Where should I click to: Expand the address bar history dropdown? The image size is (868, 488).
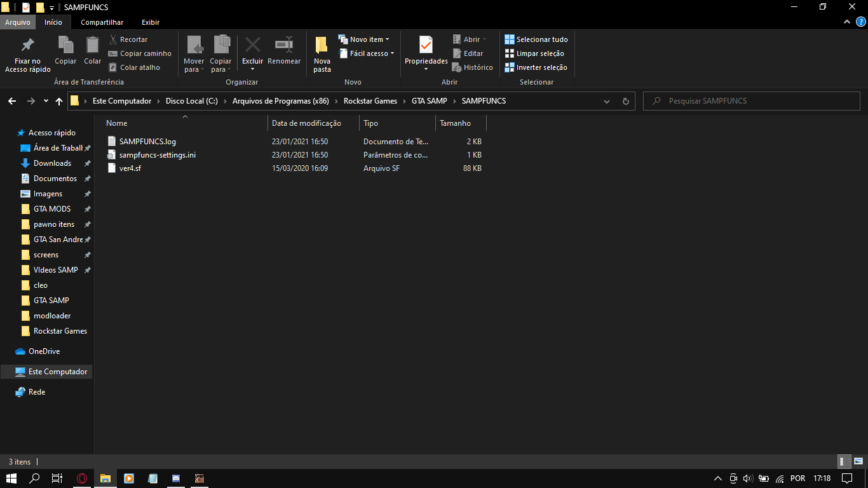click(x=607, y=101)
